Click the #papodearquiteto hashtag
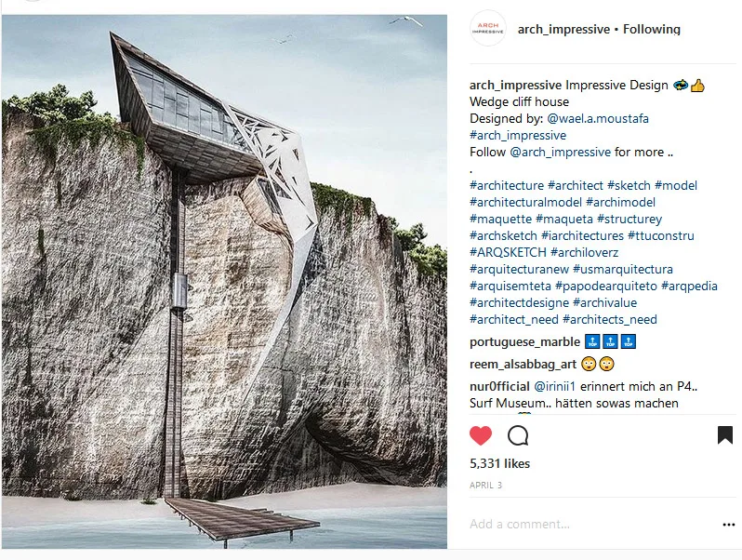This screenshot has width=742, height=560. [x=605, y=286]
